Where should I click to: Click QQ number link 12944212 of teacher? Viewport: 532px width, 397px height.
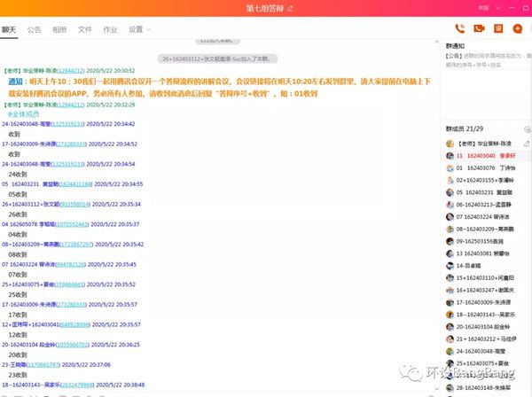point(73,69)
